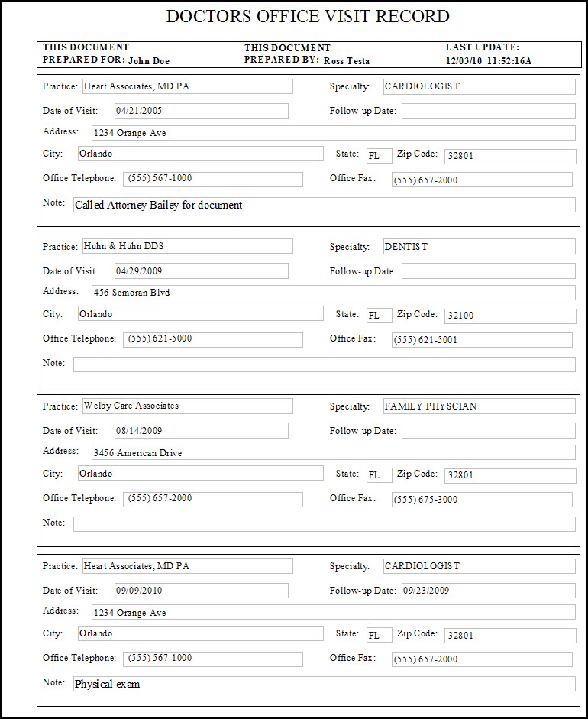
Task: Select Specialty field in the 04/21/2005 visit record
Action: 480,86
